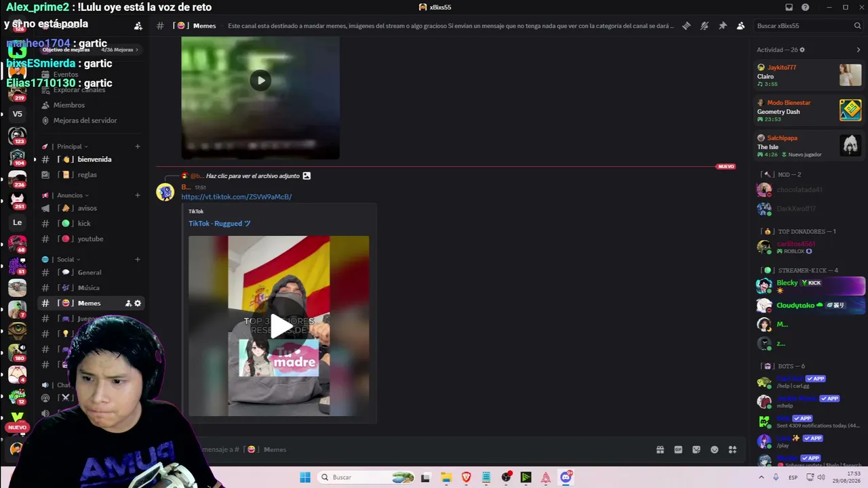Open member chocolatada41 in MOD list
The height and width of the screenshot is (488, 868).
810,190
